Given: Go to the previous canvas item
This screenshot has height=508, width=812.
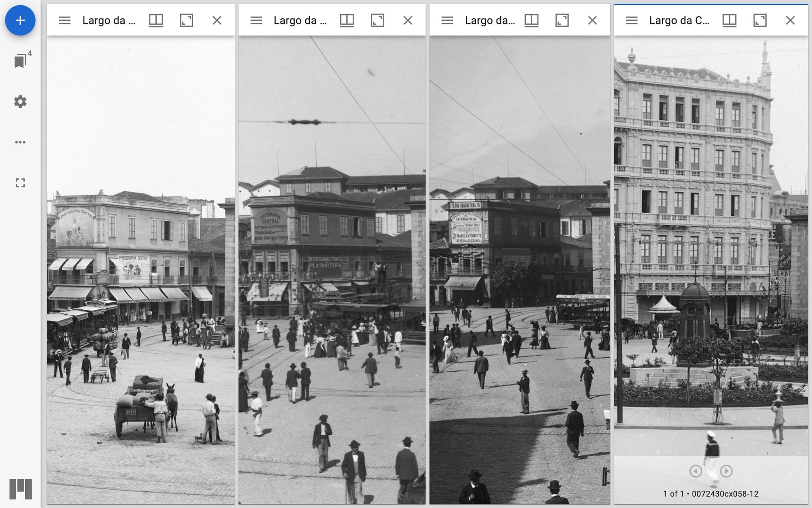Looking at the screenshot, I should [x=695, y=471].
